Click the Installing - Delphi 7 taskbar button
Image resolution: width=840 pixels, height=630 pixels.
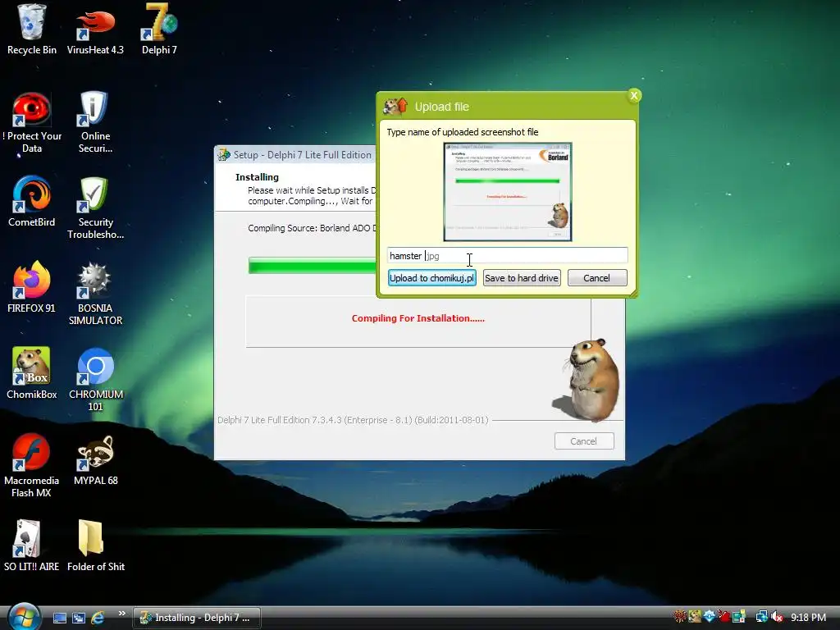pos(197,618)
